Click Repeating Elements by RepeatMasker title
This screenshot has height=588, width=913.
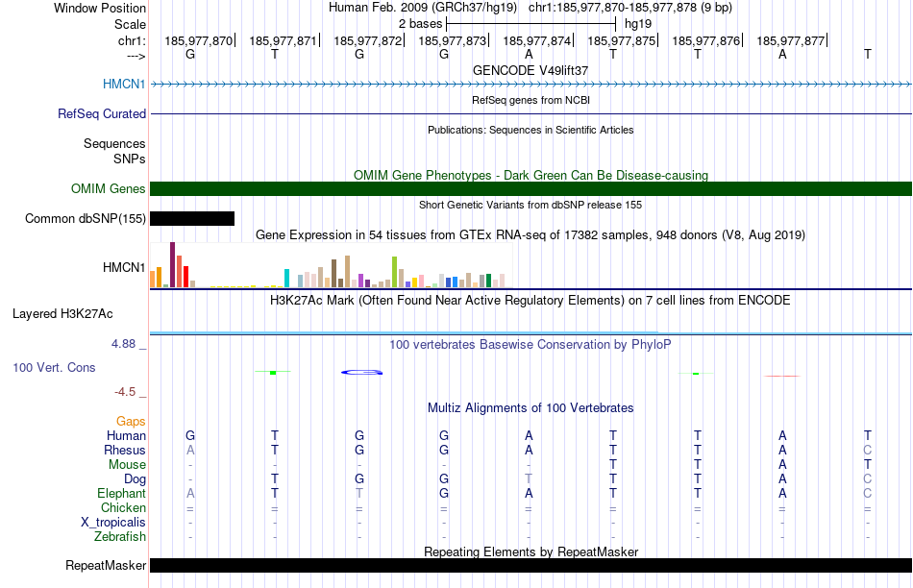click(531, 551)
